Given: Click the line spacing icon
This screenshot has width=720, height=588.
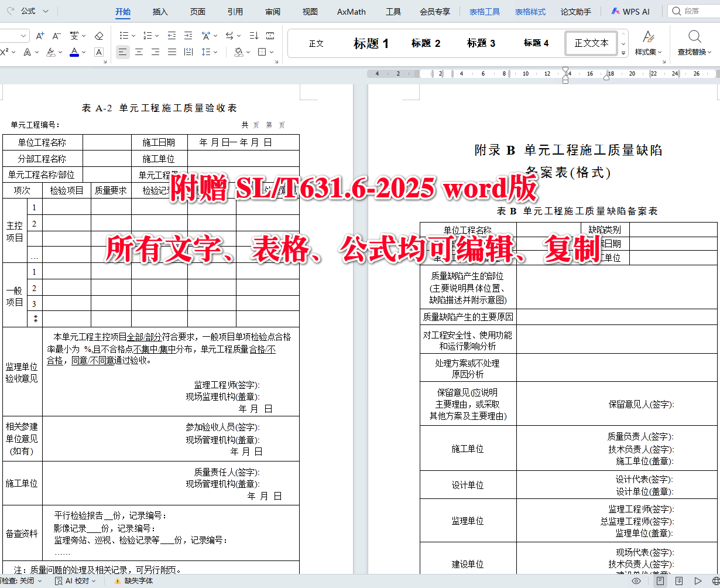Looking at the screenshot, I should 205,52.
